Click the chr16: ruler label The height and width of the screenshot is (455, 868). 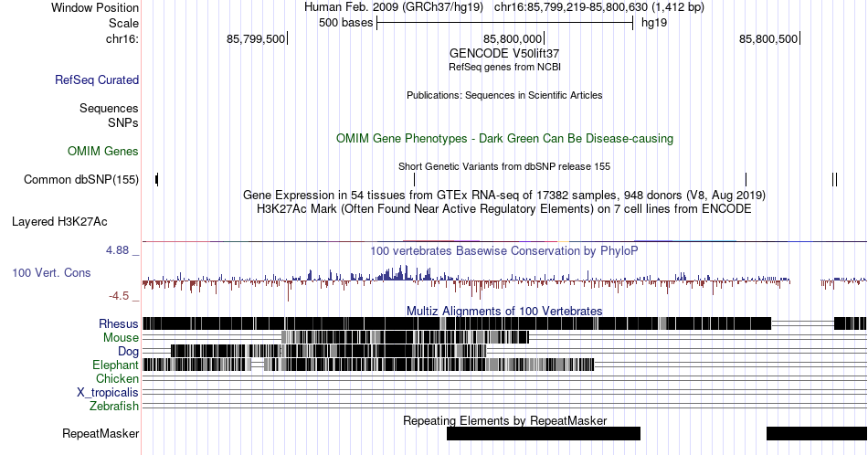click(x=122, y=38)
